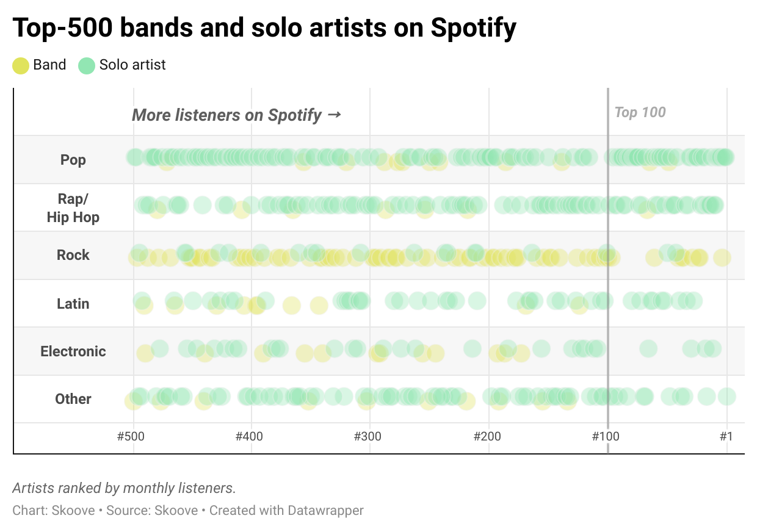Select the Rock genre row label
The width and height of the screenshot is (757, 532).
click(x=73, y=255)
